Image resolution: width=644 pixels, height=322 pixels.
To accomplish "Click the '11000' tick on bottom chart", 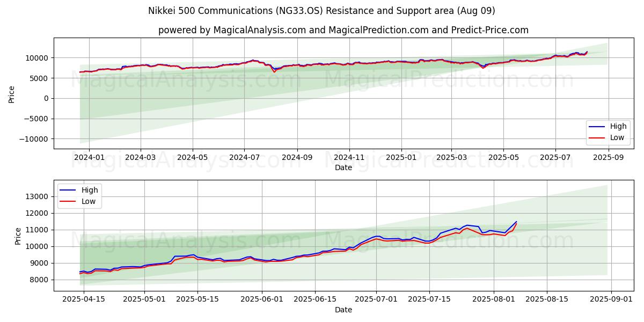I will coord(38,230).
